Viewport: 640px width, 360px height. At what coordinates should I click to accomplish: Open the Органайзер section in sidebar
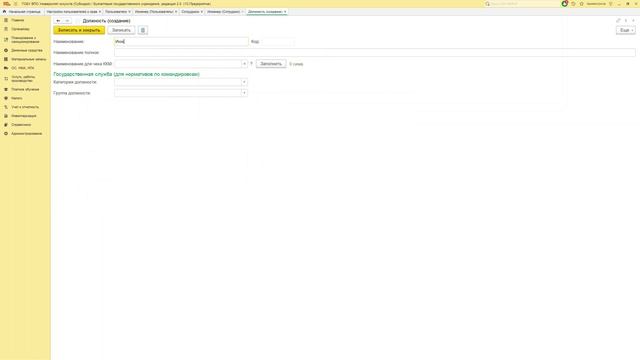[20, 29]
